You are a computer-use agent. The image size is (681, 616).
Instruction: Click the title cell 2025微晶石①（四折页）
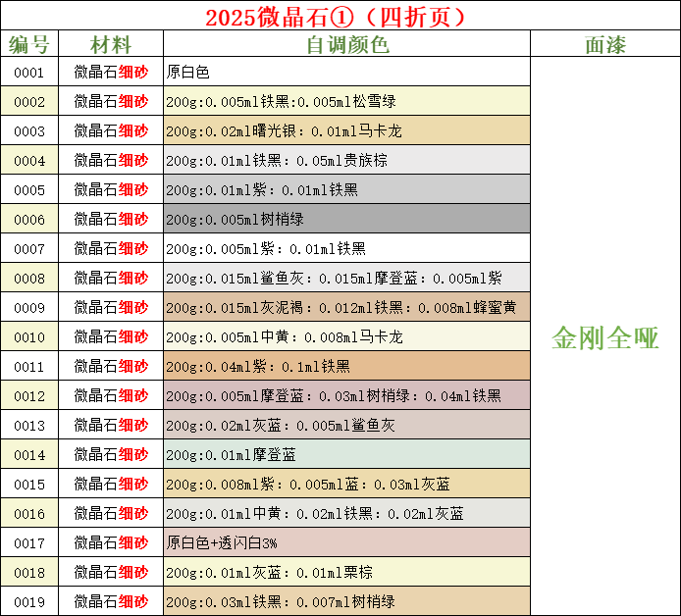coord(340,17)
